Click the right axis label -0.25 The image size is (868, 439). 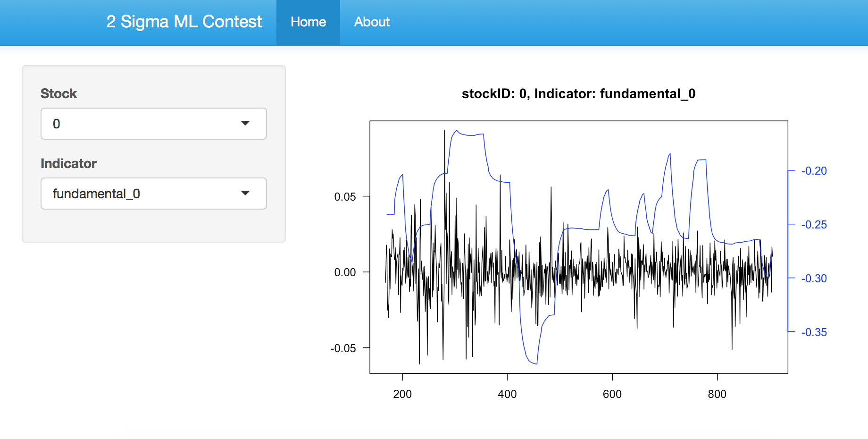click(814, 225)
